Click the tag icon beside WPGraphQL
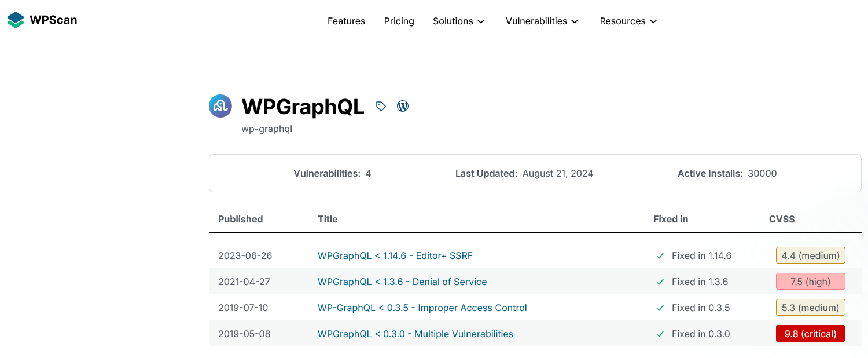This screenshot has height=358, width=868. [381, 106]
